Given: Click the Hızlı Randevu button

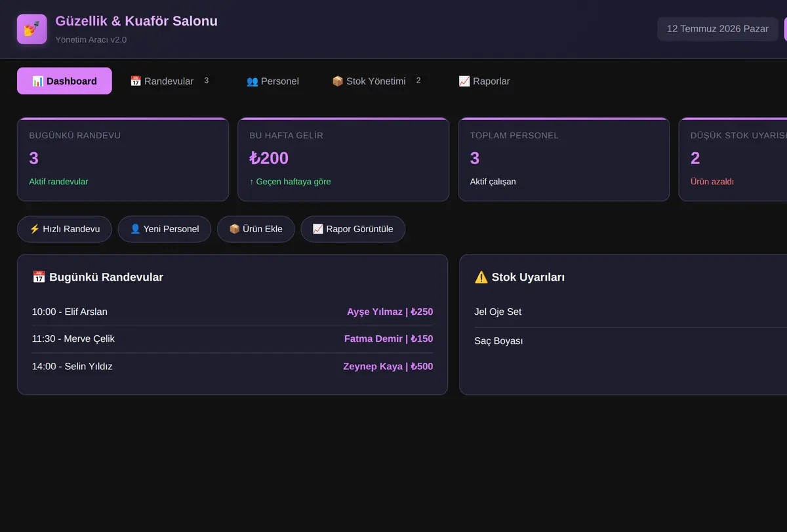Looking at the screenshot, I should click(x=64, y=229).
